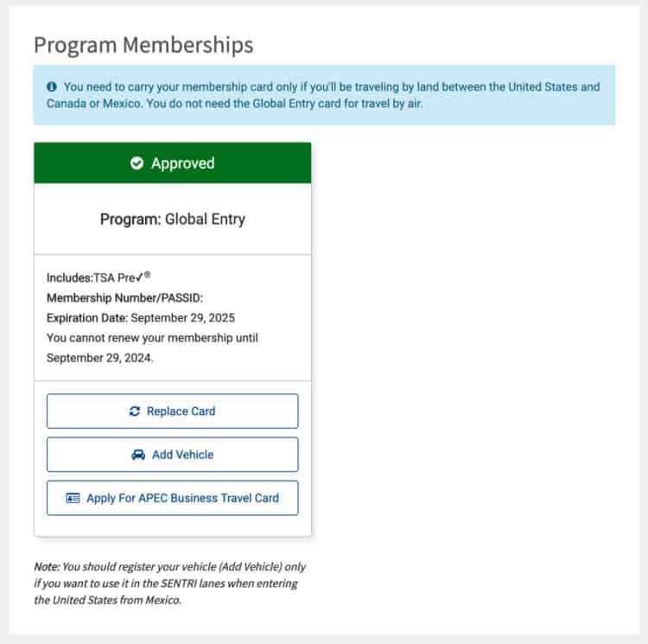This screenshot has height=644, width=648.
Task: Click the info icon in blue banner
Action: [x=52, y=86]
